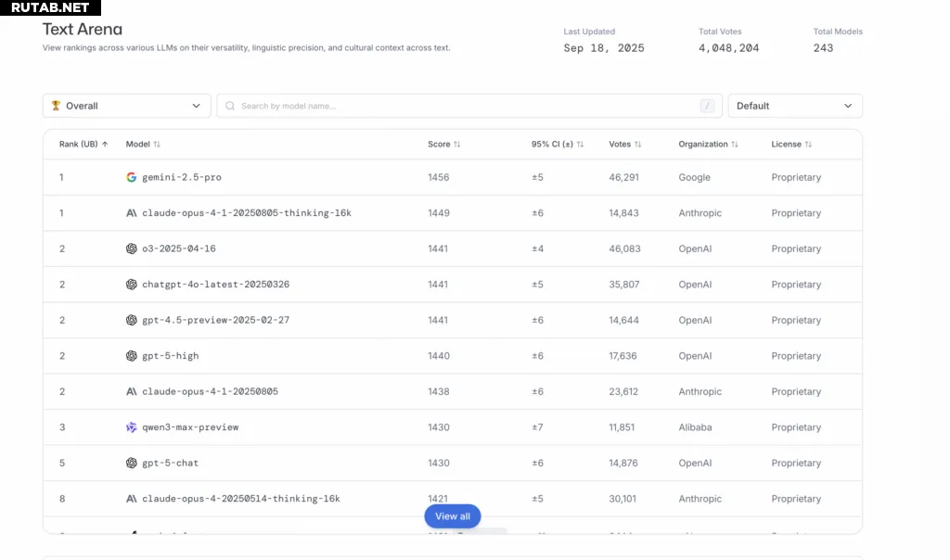The height and width of the screenshot is (560, 950).
Task: Click the Organization column header
Action: [708, 144]
